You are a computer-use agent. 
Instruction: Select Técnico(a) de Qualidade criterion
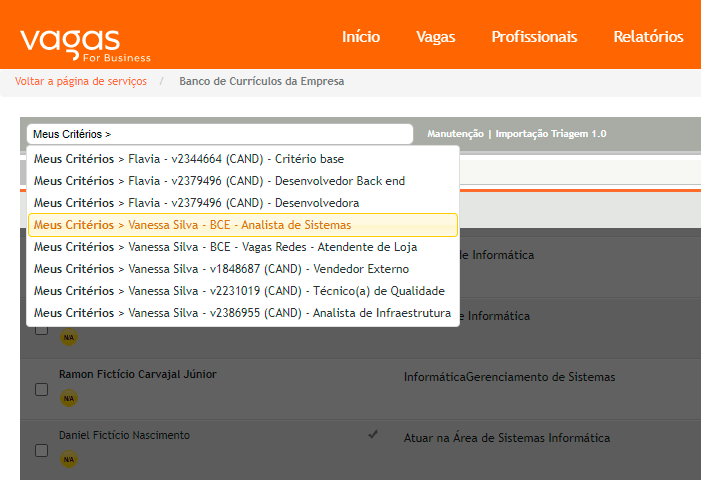pyautogui.click(x=243, y=291)
